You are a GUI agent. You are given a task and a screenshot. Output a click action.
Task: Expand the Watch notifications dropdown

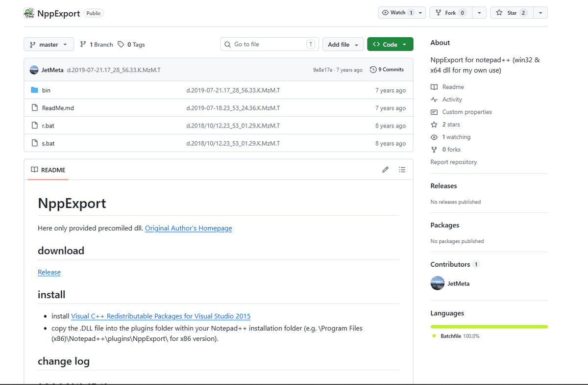[420, 13]
